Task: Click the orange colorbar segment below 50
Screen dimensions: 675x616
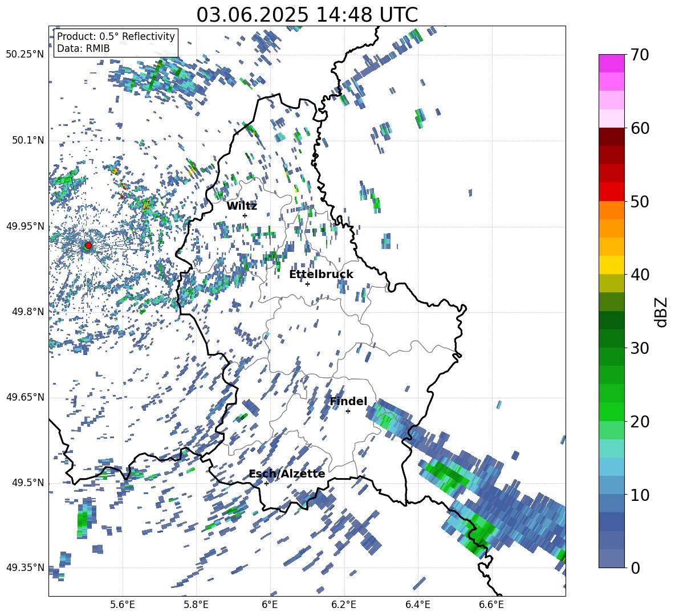Action: [x=611, y=210]
